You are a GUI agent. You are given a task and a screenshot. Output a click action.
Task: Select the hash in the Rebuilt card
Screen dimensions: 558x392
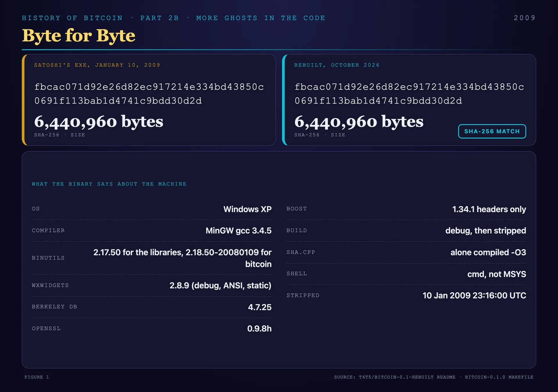(x=409, y=94)
